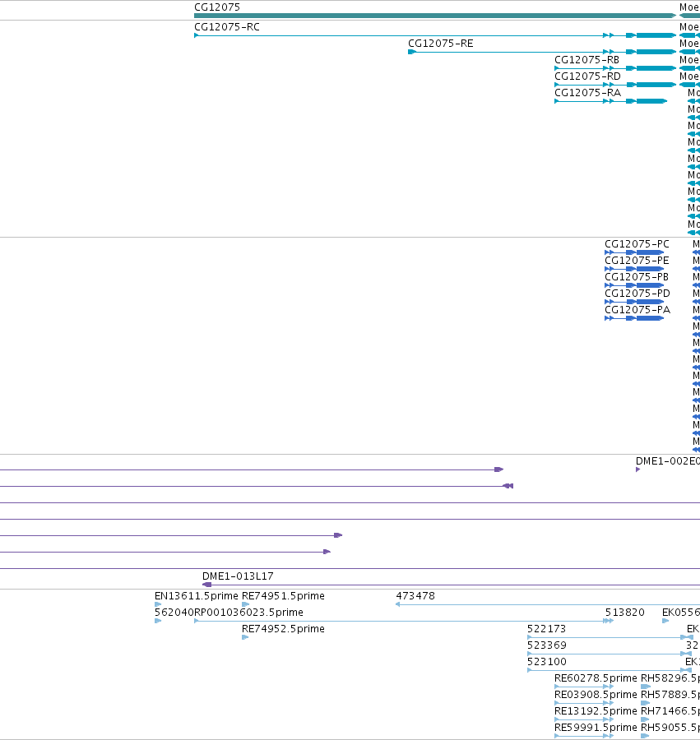Viewport: 700px width, 740px height.
Task: Select the CG12075-RD transcript label
Action: [587, 76]
